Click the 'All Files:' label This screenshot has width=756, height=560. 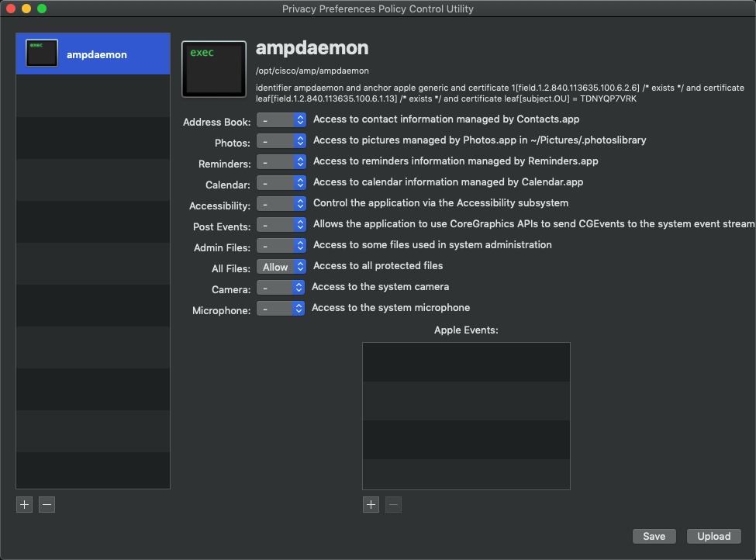231,268
